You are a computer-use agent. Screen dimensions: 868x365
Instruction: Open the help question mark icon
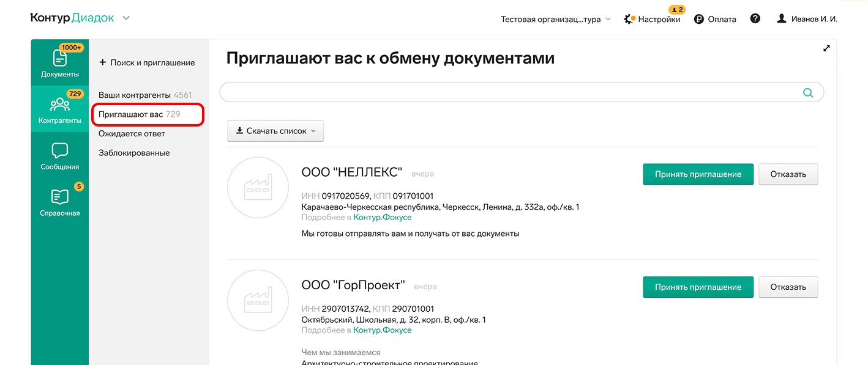(755, 19)
